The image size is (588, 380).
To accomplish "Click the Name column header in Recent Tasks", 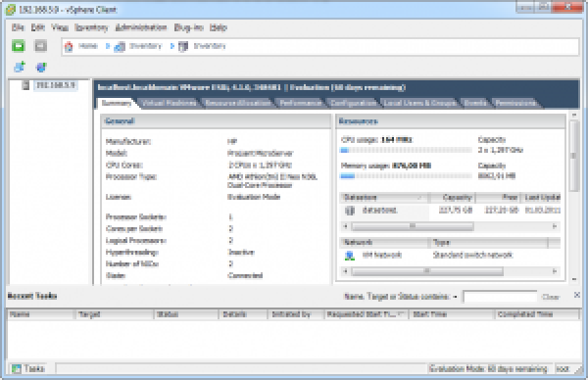I will click(x=41, y=314).
